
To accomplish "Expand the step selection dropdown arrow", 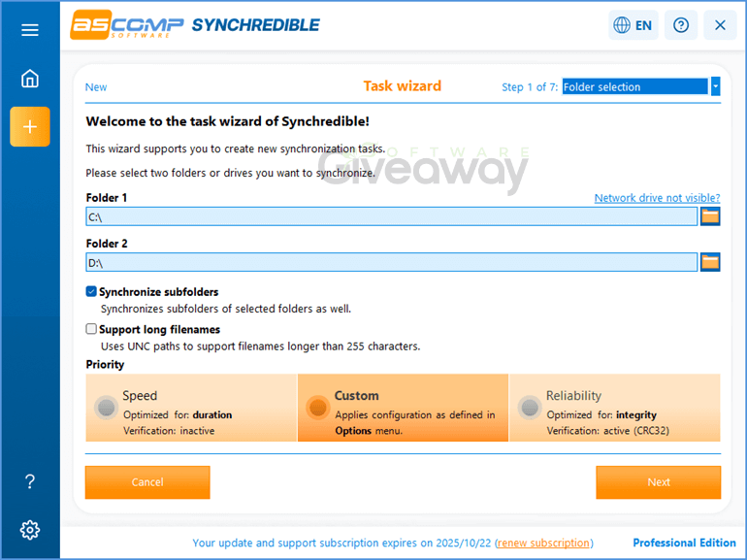I will tap(715, 86).
